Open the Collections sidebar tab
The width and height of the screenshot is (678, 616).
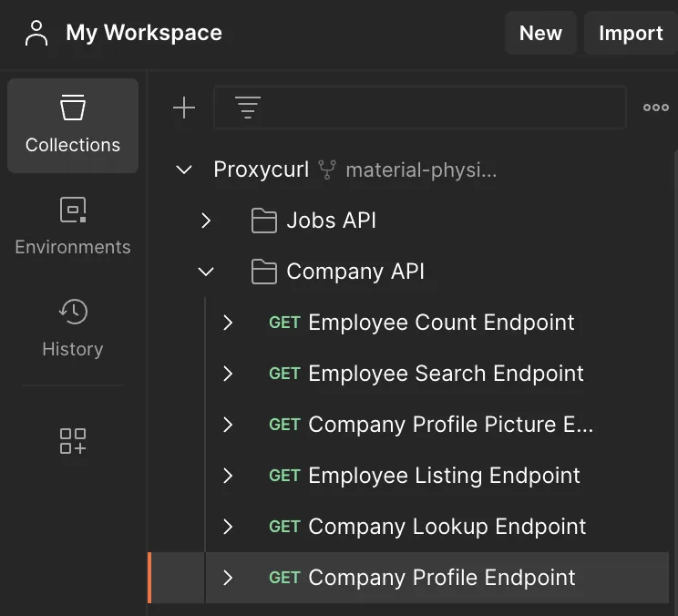click(x=73, y=126)
